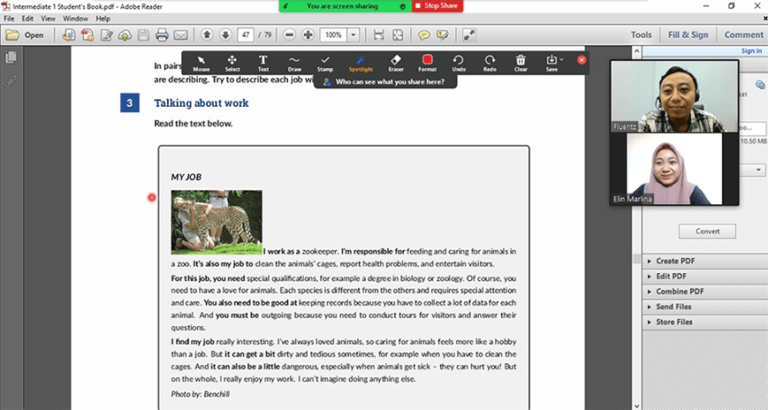Undo the last annotation
768x410 pixels.
coord(458,63)
